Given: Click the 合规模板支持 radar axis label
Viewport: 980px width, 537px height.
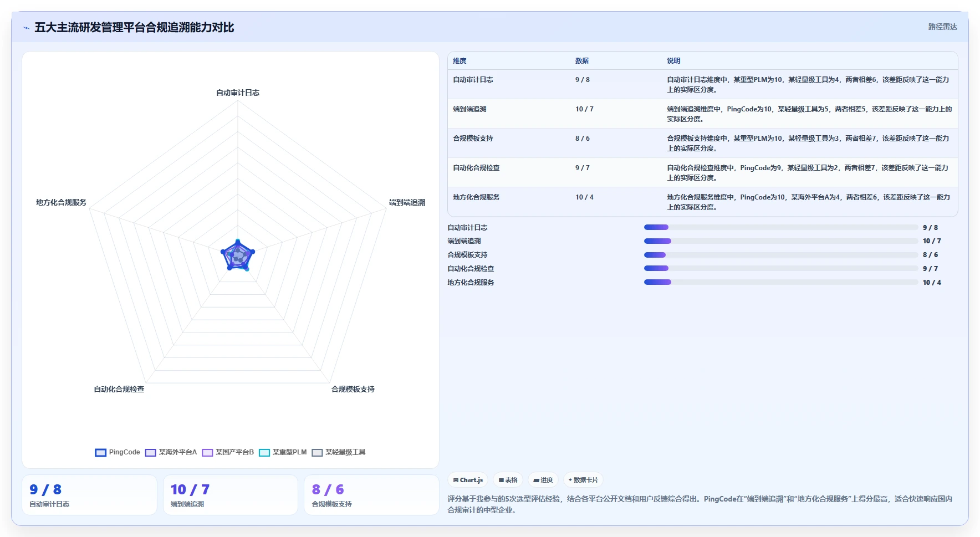Looking at the screenshot, I should (x=353, y=389).
